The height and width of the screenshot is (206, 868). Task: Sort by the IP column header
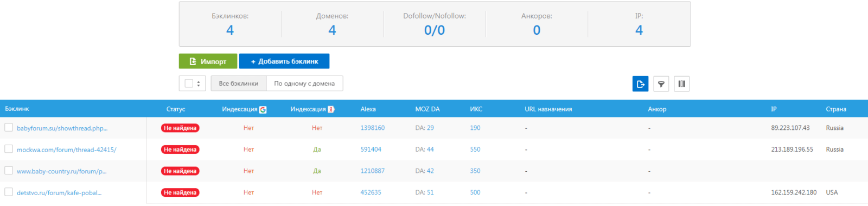pyautogui.click(x=774, y=109)
